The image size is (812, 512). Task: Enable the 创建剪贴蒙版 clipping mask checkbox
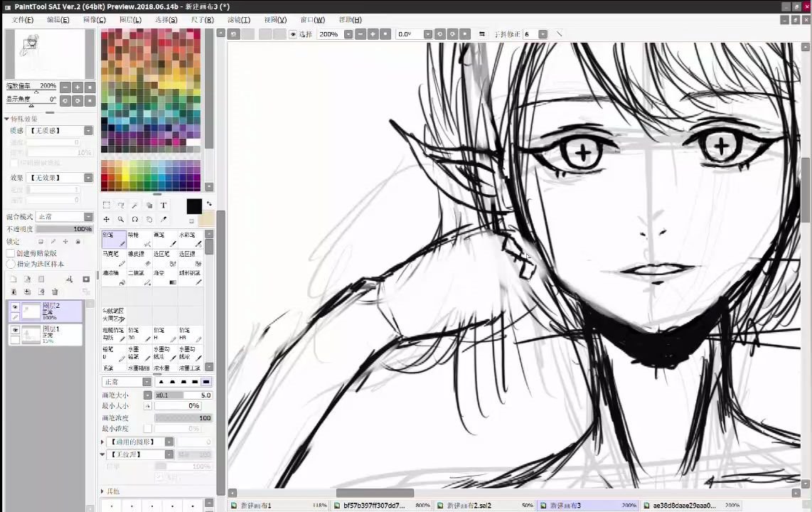click(x=9, y=255)
